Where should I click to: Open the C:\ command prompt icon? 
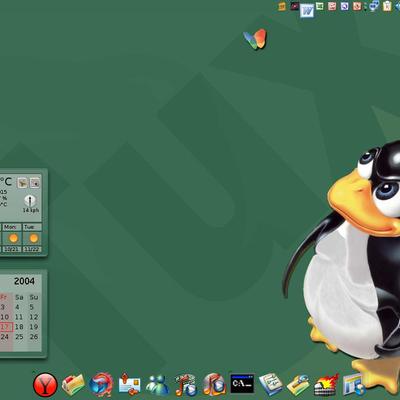pyautogui.click(x=242, y=383)
